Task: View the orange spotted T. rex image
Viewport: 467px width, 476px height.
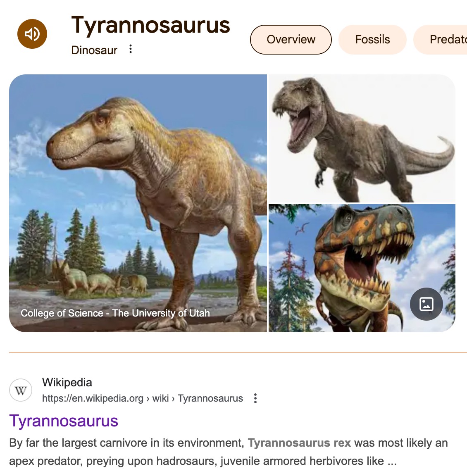Action: (362, 268)
